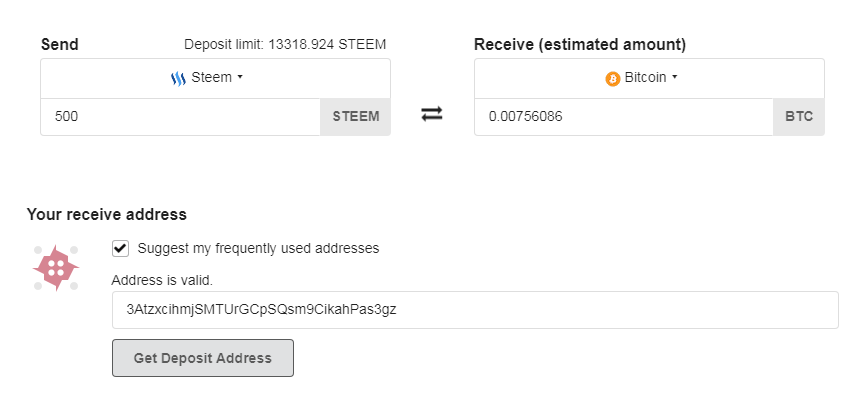
Task: Click Get Deposit Address button
Action: pyautogui.click(x=203, y=358)
